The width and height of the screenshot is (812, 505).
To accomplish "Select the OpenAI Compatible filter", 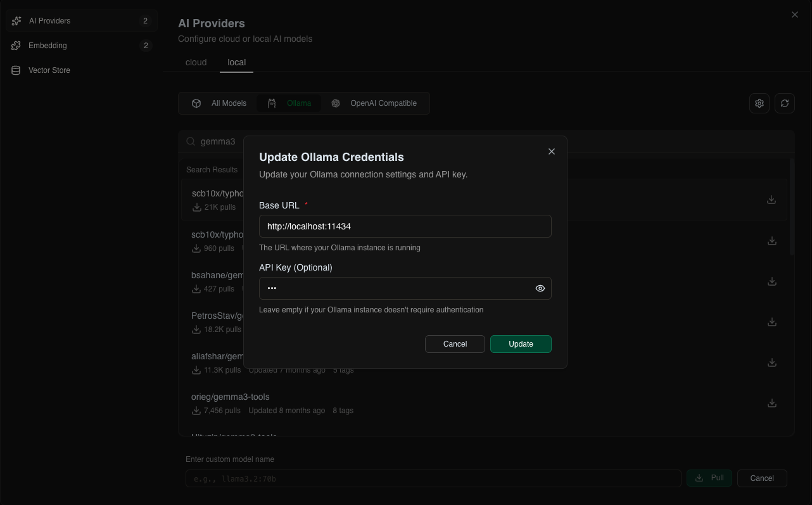I will tap(374, 103).
